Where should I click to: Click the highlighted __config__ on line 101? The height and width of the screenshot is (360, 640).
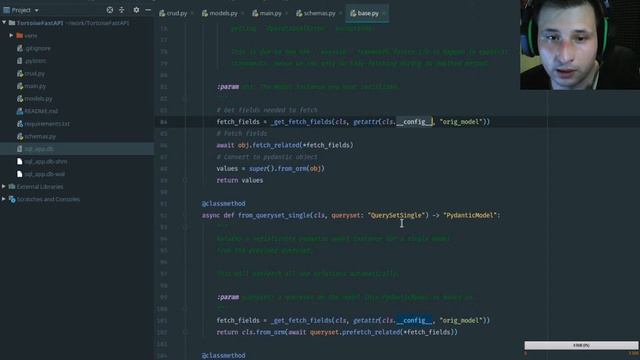point(414,320)
